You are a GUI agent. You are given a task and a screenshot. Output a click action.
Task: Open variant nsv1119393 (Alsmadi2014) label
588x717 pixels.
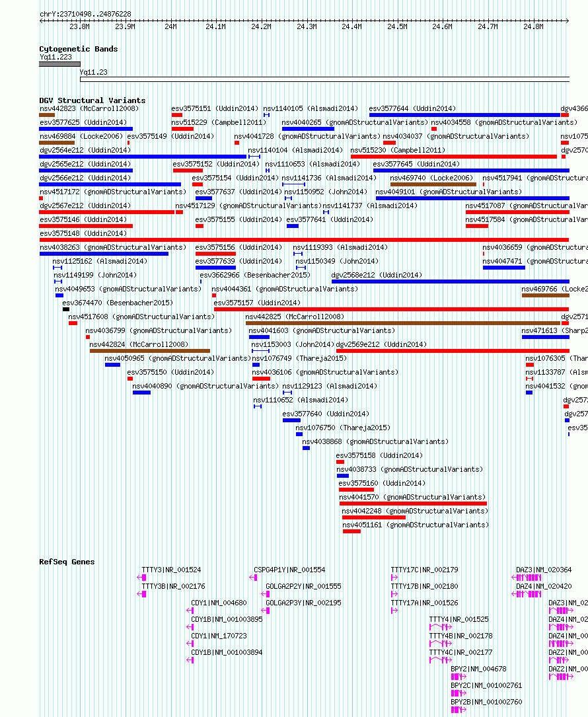pos(340,247)
